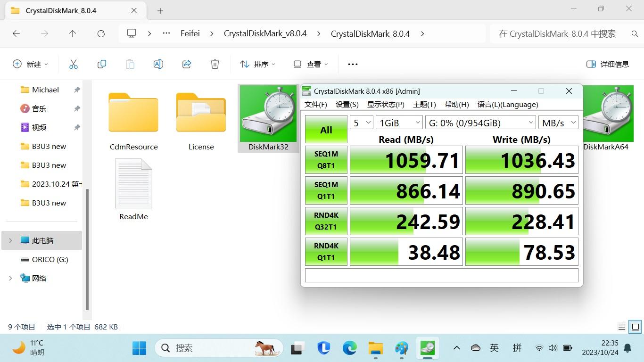Image resolution: width=644 pixels, height=362 pixels.
Task: Go back in Explorer navigation
Action: click(16, 33)
